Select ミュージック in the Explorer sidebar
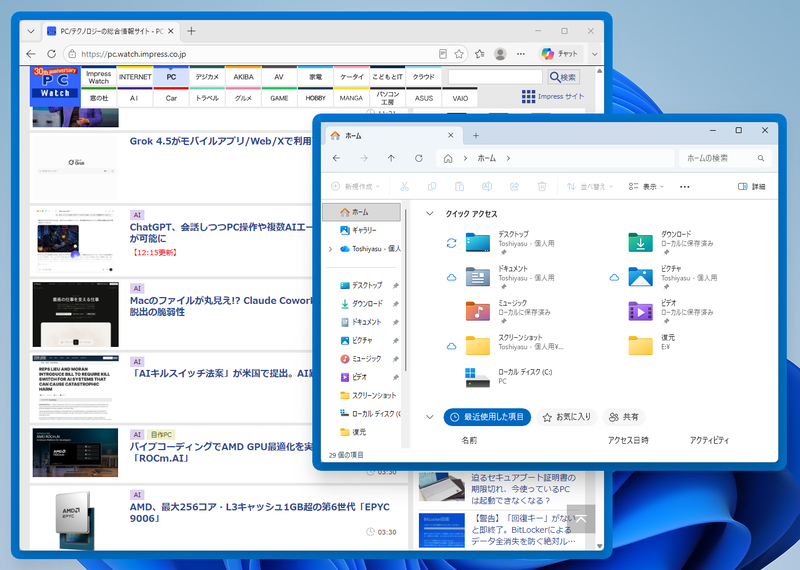This screenshot has height=570, width=800. tap(364, 359)
